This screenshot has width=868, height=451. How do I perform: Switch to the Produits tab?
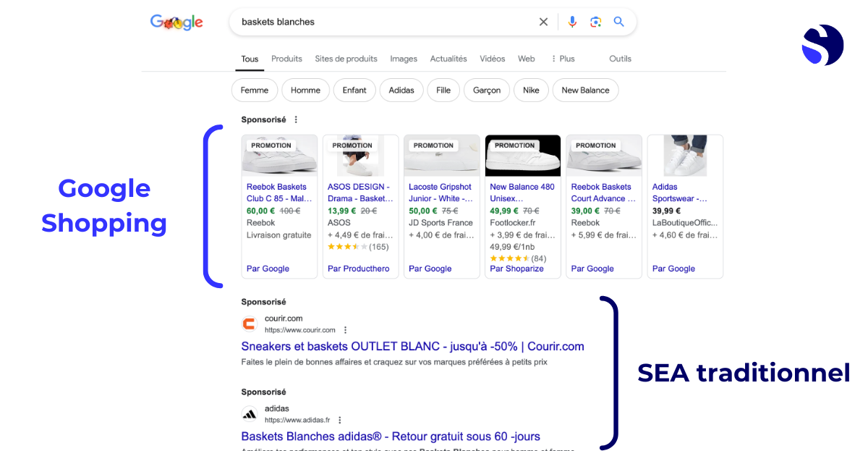(x=286, y=59)
